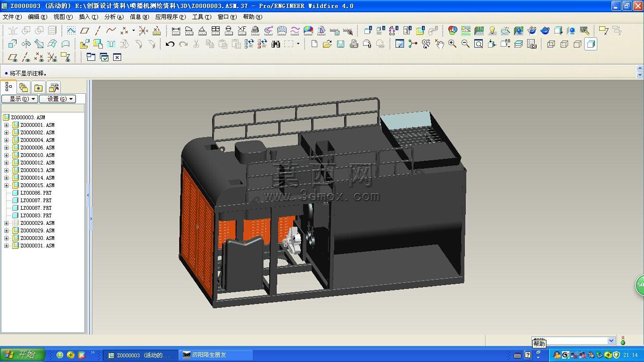This screenshot has width=644, height=362.
Task: Click the 开始 Start button
Action: point(23,355)
